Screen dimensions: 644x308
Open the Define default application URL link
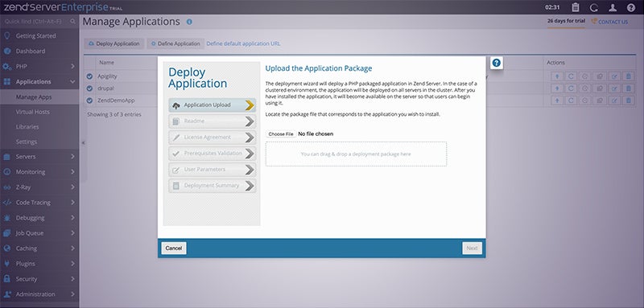pos(243,43)
